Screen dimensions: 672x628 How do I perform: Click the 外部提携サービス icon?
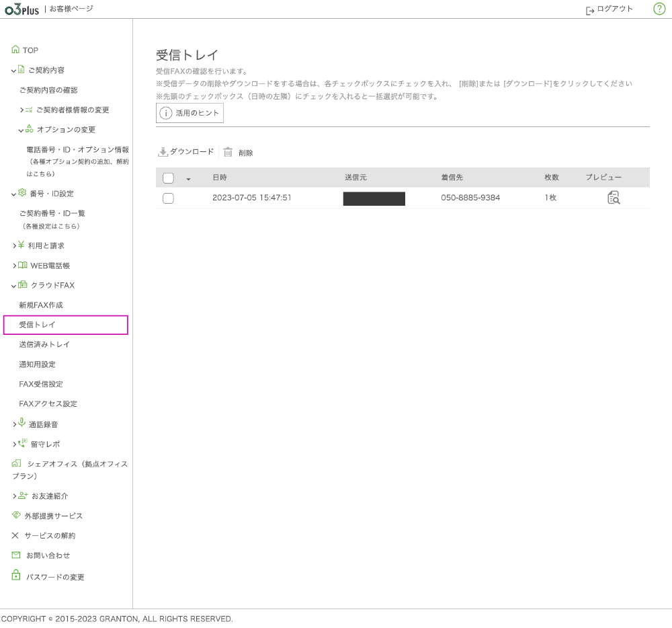click(16, 515)
